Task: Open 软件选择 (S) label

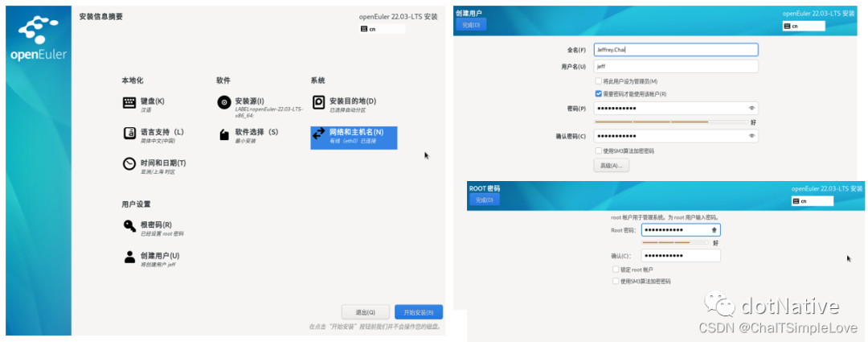Action: click(256, 132)
